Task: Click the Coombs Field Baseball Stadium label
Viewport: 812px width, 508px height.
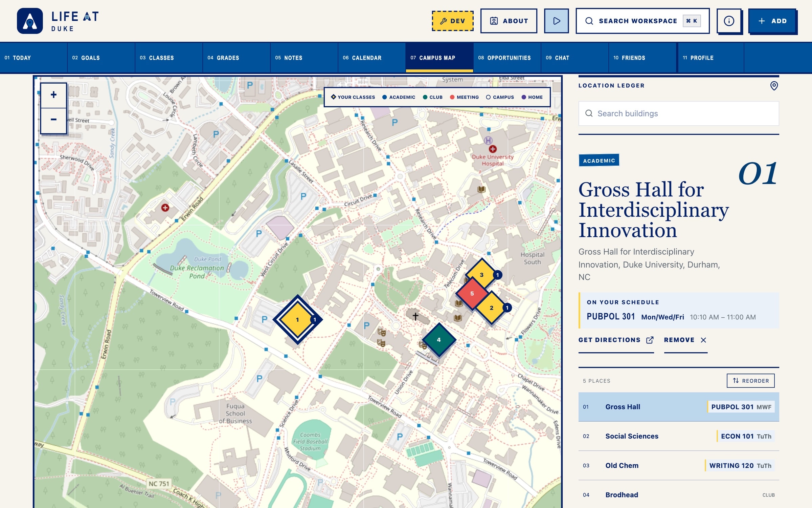Action: click(310, 442)
